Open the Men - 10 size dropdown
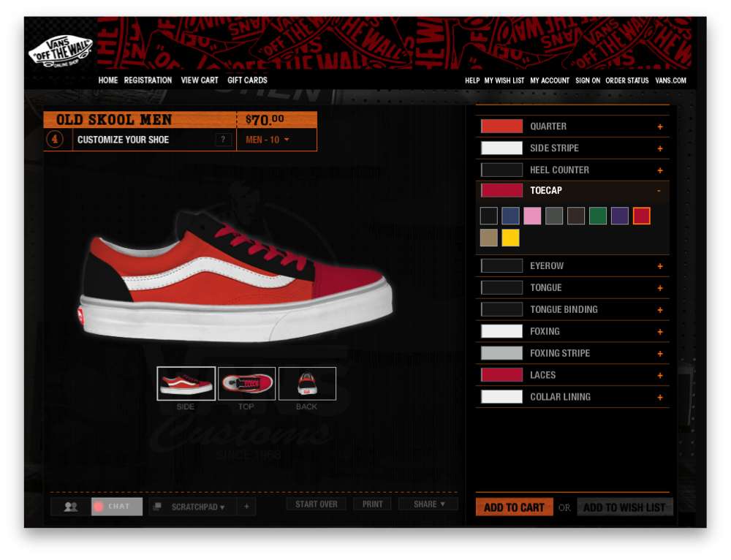The image size is (731, 560). click(268, 140)
